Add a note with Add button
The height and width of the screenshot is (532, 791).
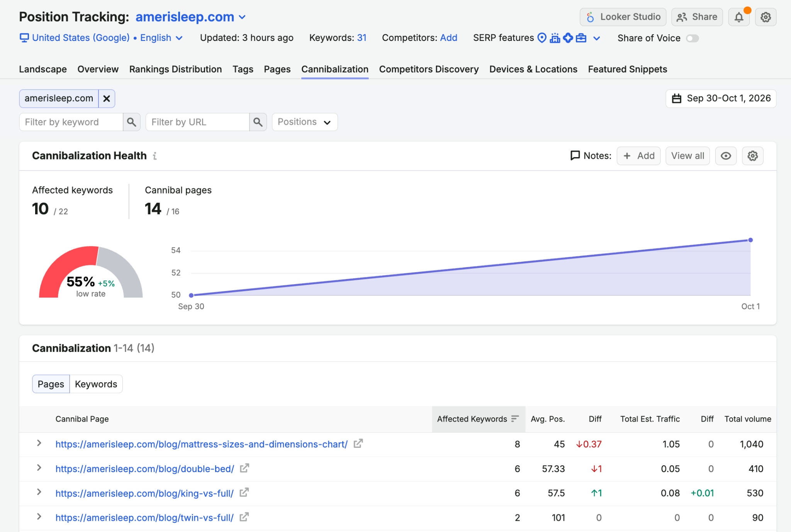(638, 156)
